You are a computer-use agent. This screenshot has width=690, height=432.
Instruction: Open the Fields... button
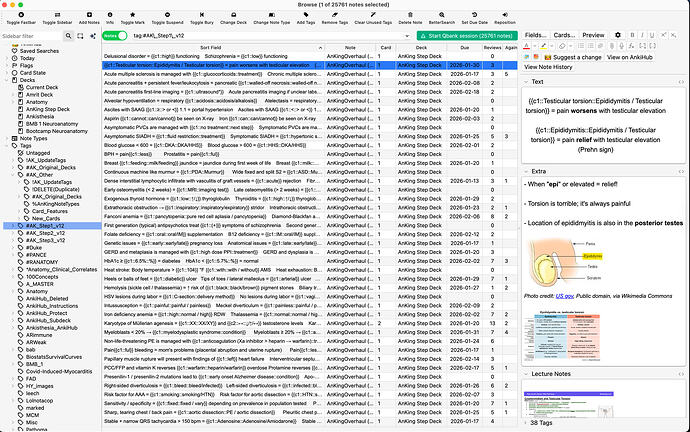point(536,35)
